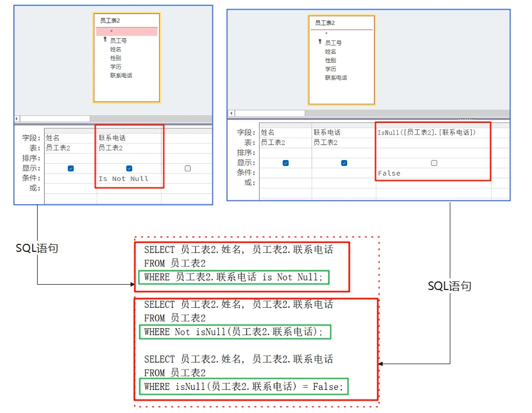This screenshot has width=532, height=413.
Task: Select 联系电话 in the IsNull expression query field list
Action: click(x=336, y=78)
